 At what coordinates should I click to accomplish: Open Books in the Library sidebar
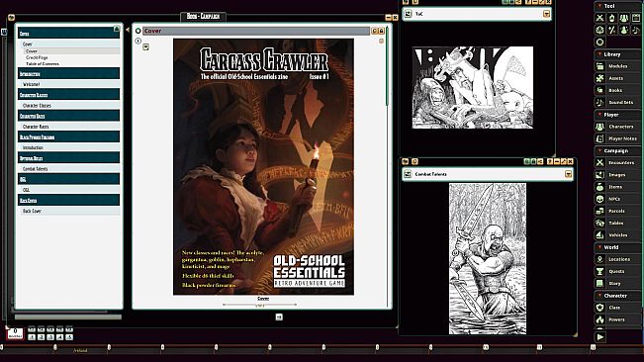click(x=617, y=90)
